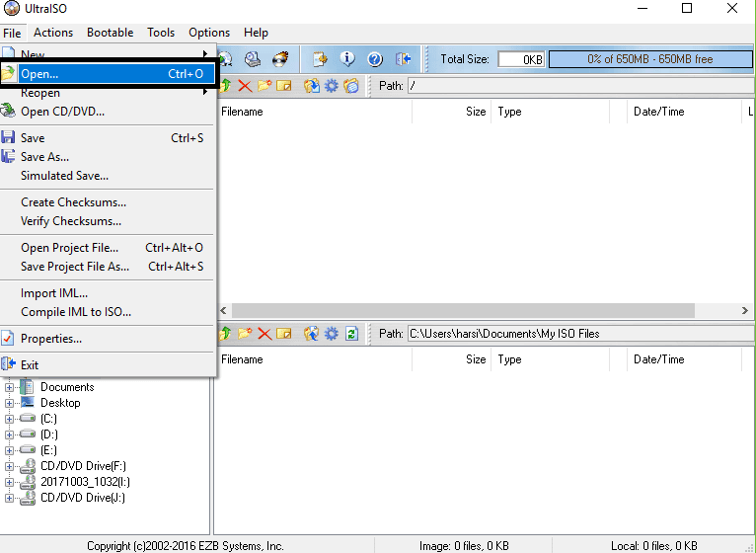Click the notepad-with-gear icon in the main toolbar
The height and width of the screenshot is (553, 756).
[320, 59]
